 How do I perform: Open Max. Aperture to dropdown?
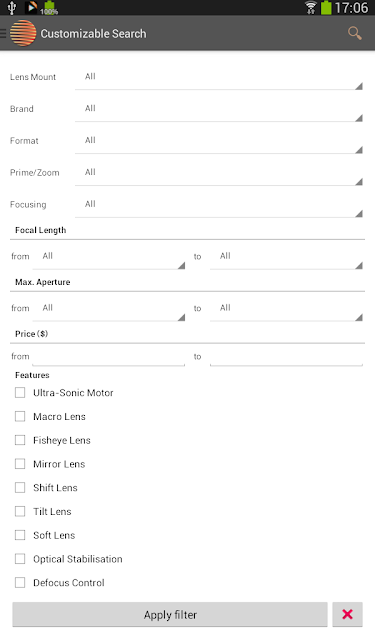(x=286, y=309)
